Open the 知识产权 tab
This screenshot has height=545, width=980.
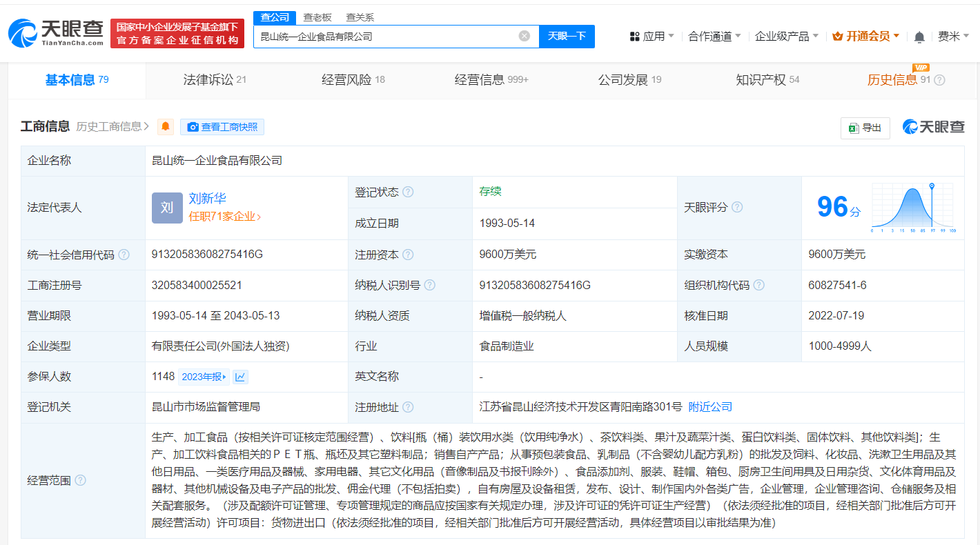(x=767, y=80)
